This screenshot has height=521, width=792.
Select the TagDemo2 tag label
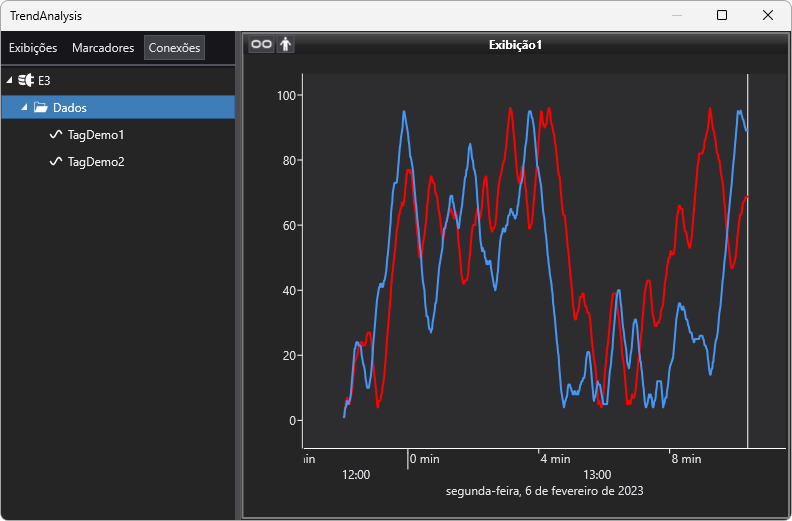[96, 161]
